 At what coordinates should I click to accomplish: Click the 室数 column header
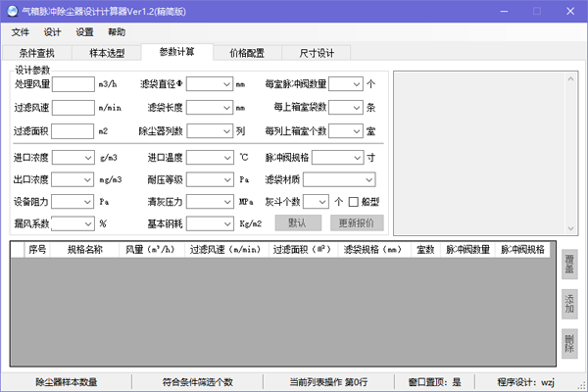tap(425, 250)
